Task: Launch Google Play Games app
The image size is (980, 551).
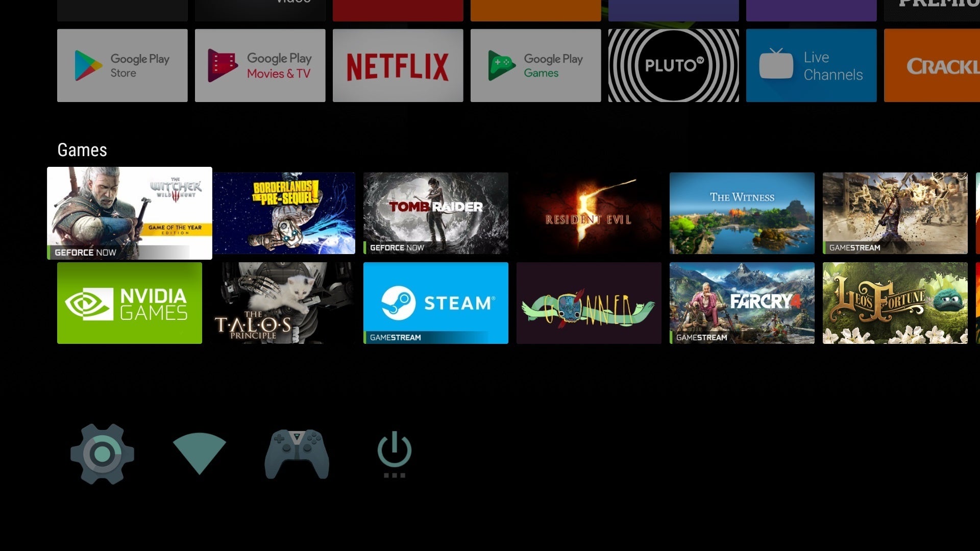Action: click(x=535, y=65)
